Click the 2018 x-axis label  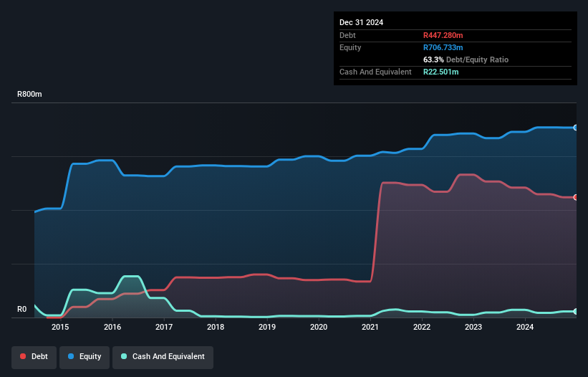click(216, 327)
